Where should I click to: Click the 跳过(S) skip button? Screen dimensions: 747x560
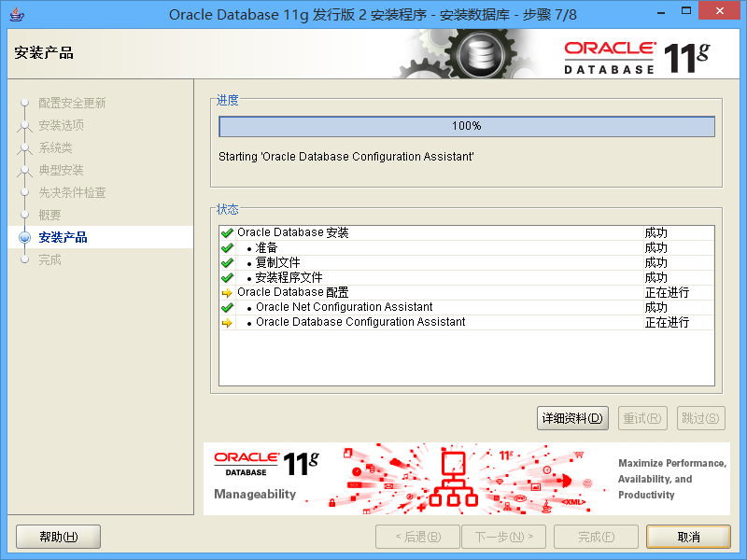point(701,418)
